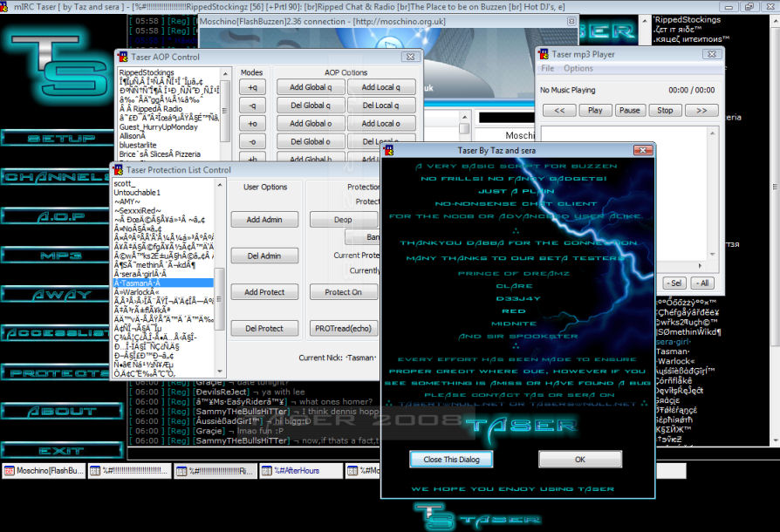Click the EXIT sidebar button
Screen dimensions: 780x532
(x=62, y=451)
